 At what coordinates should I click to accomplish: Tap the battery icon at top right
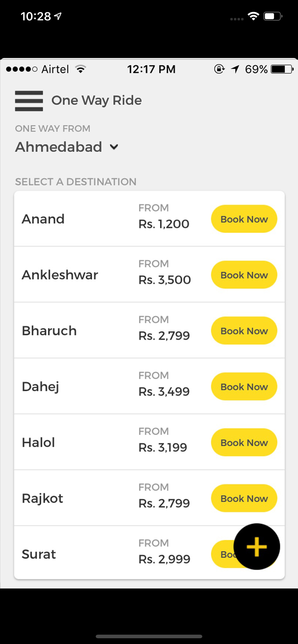(x=273, y=17)
